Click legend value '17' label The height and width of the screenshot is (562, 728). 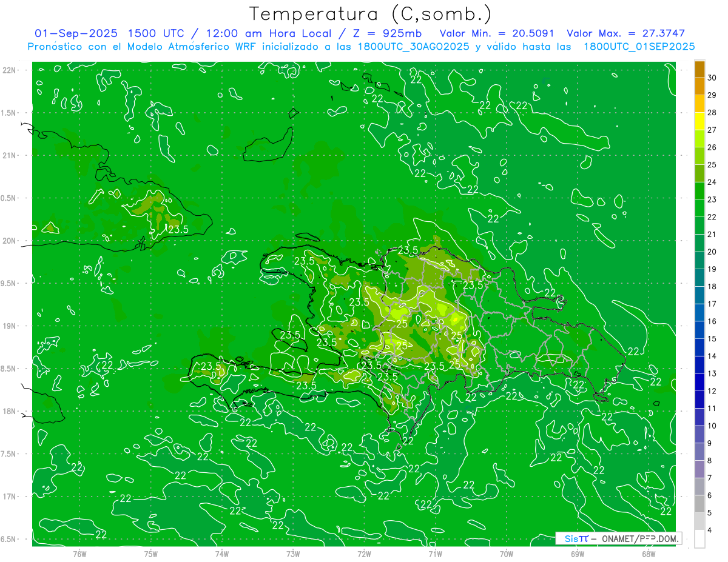point(712,304)
